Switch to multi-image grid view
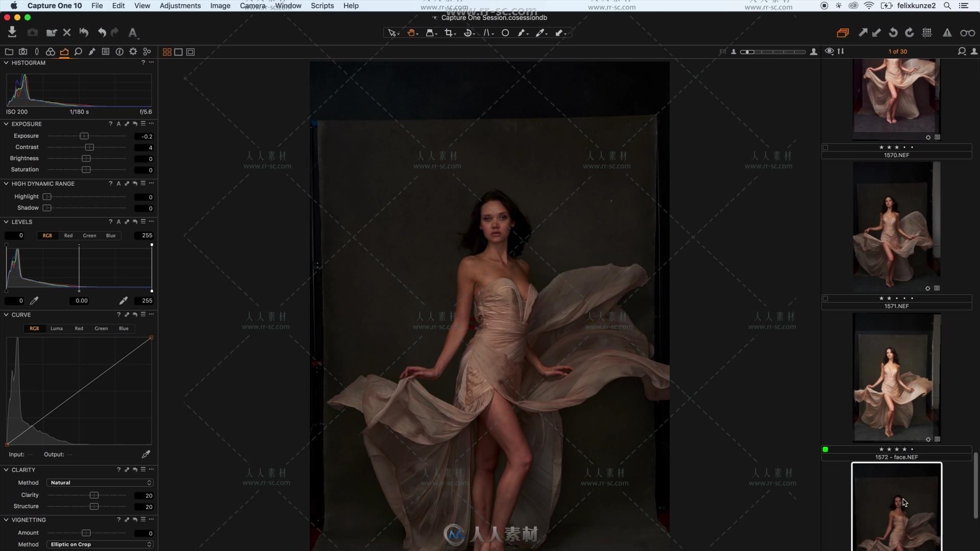The image size is (980, 551). pyautogui.click(x=167, y=52)
